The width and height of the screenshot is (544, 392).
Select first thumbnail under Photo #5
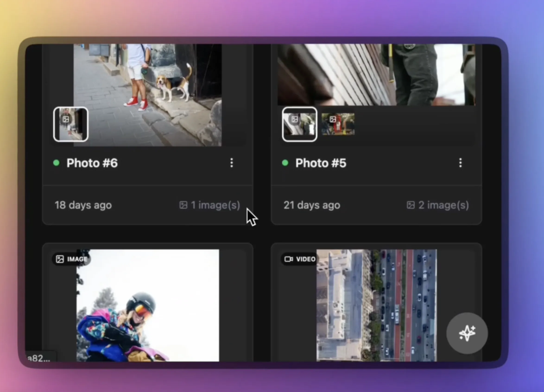point(300,124)
